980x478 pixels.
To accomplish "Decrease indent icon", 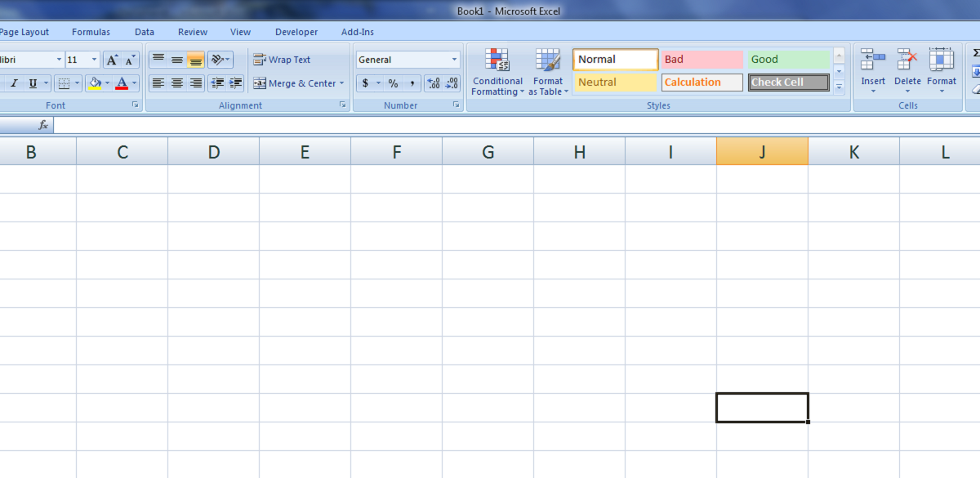I will pyautogui.click(x=217, y=83).
